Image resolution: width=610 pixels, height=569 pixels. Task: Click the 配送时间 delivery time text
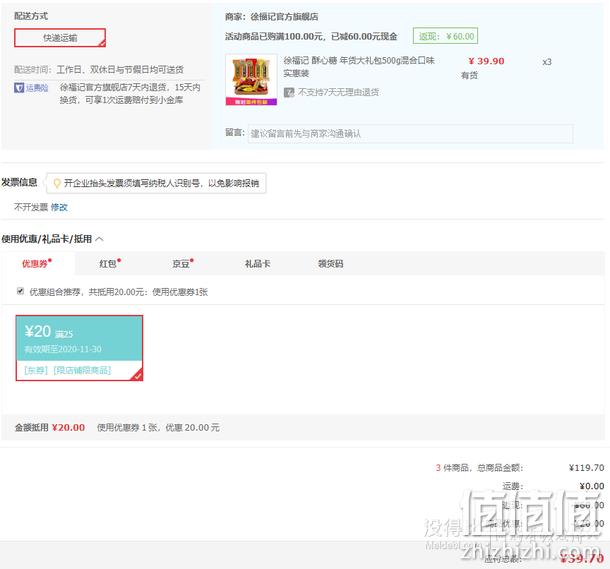(99, 70)
